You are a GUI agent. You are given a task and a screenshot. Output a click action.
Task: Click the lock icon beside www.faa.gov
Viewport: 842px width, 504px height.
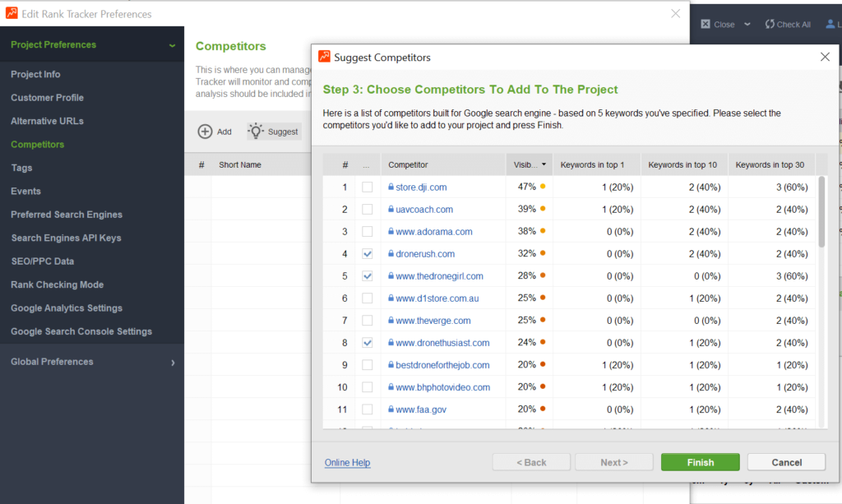pyautogui.click(x=391, y=409)
